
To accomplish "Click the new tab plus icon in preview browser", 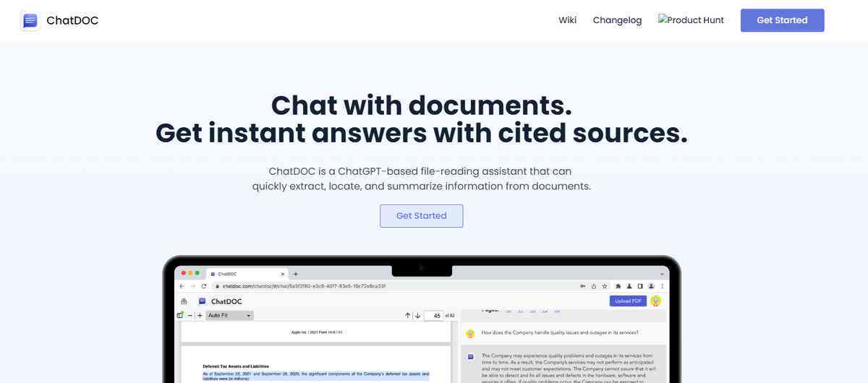I will tap(295, 274).
